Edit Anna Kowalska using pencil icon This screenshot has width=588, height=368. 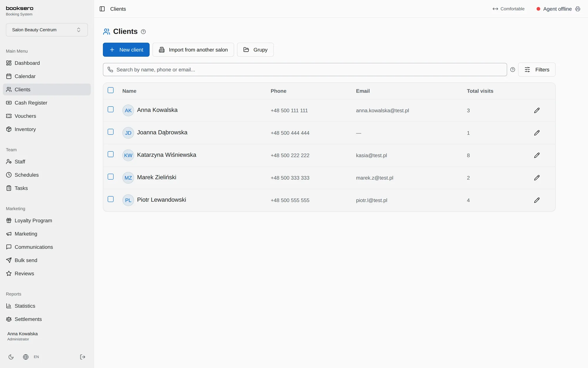[537, 110]
